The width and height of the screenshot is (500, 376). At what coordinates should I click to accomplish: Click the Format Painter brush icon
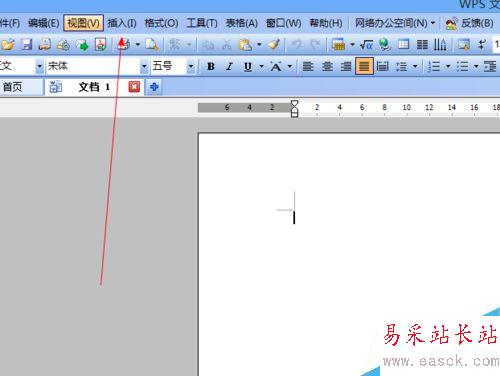coord(274,44)
